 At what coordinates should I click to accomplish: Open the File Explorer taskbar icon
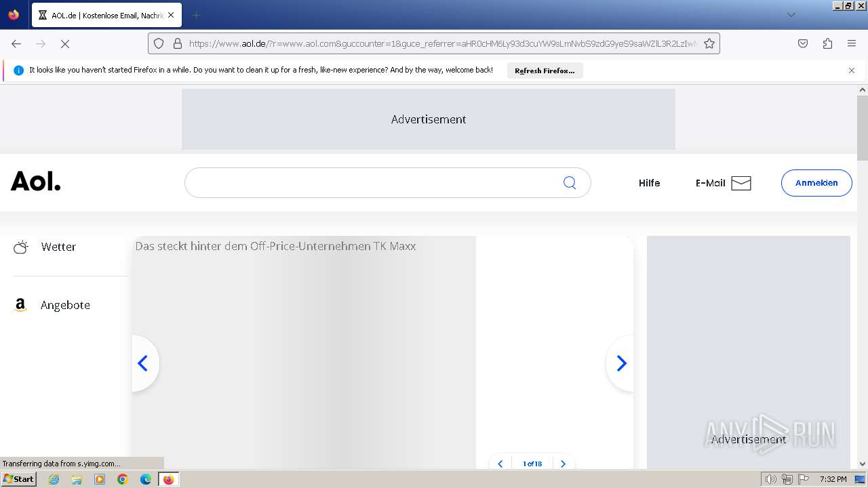tap(77, 479)
